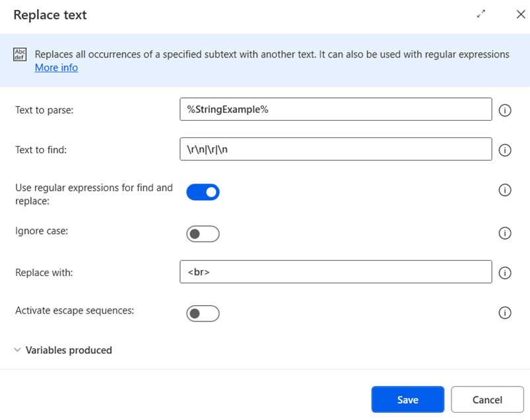This screenshot has width=530, height=420.
Task: Disable Use regular expressions toggle
Action: pos(203,192)
